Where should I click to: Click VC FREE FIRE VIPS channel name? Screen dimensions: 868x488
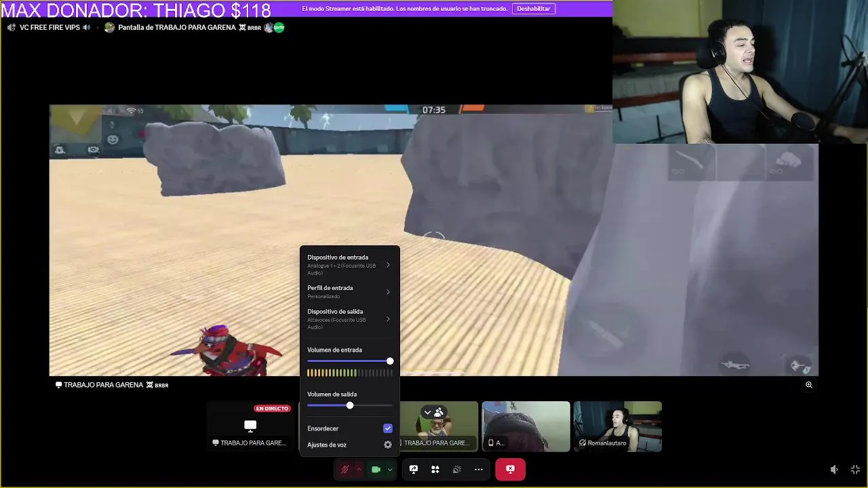coord(50,28)
